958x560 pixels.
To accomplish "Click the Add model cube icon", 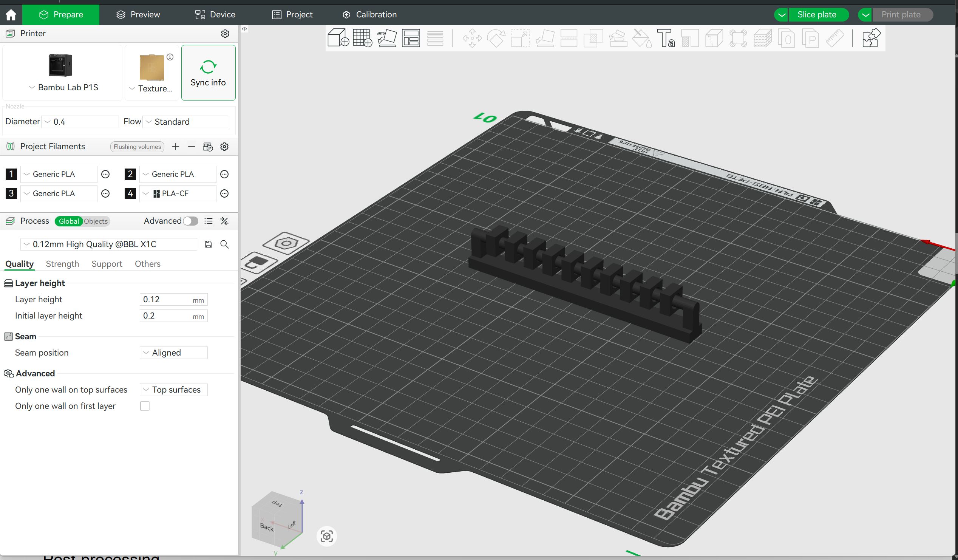I will [x=338, y=38].
